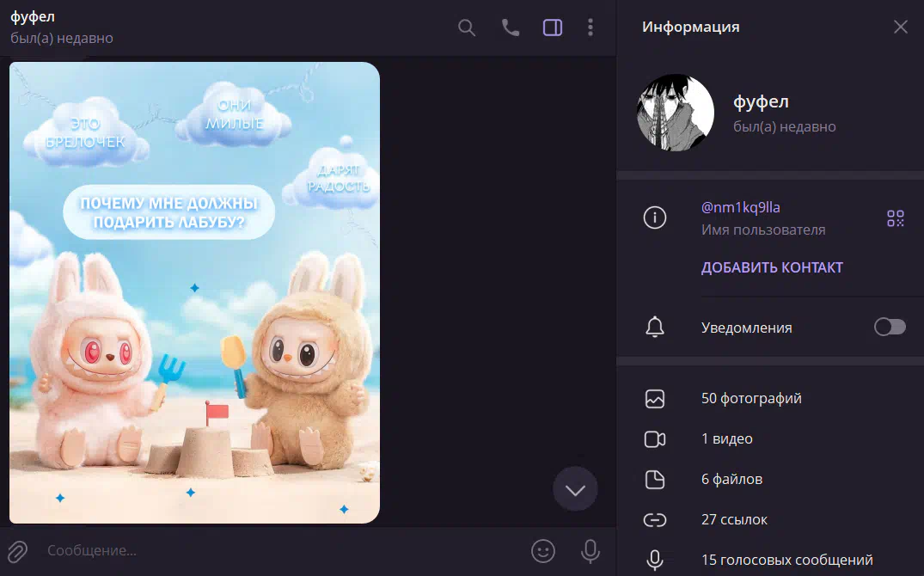Click the photos icon in info panel
924x576 pixels.
tap(655, 399)
